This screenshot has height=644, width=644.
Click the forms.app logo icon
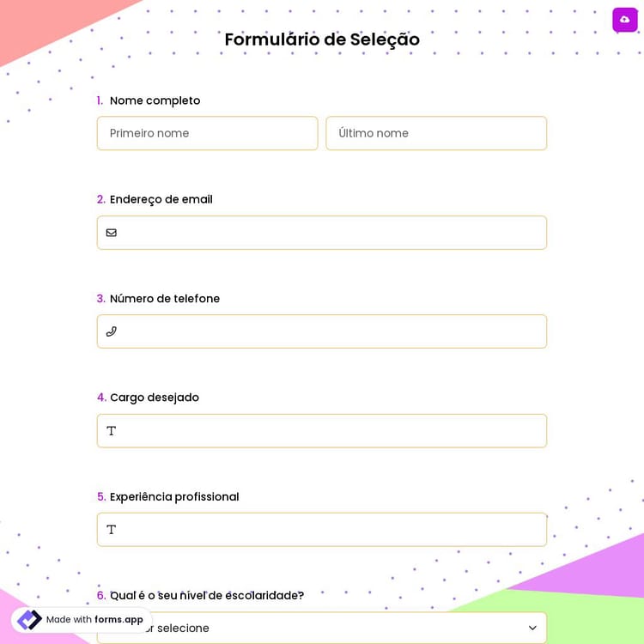[x=29, y=620]
